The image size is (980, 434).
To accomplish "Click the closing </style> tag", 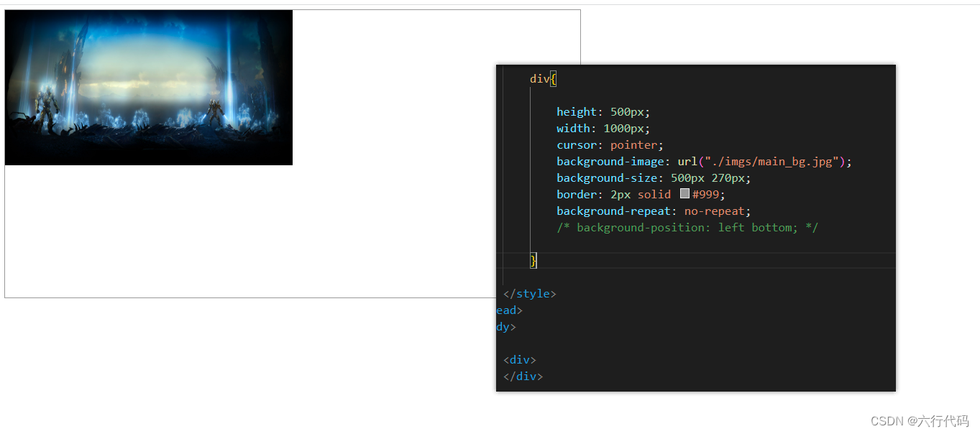I will (530, 293).
